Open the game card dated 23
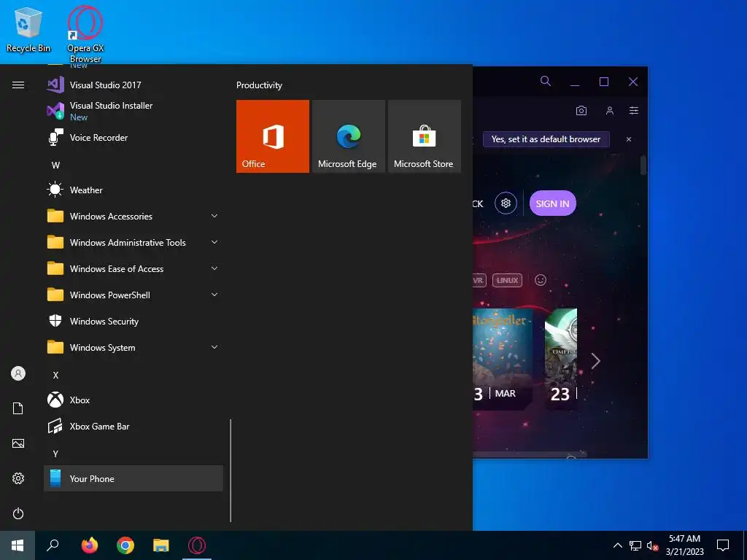Viewport: 747px width, 560px height. 561,358
